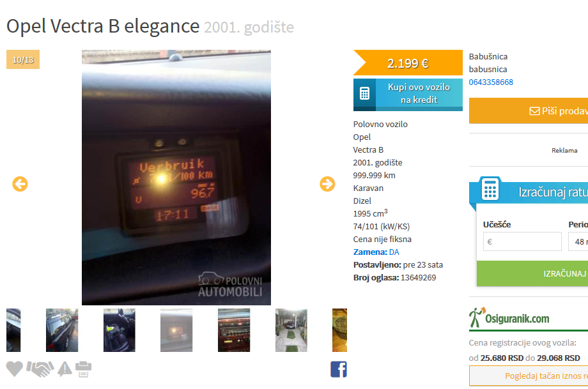Print the listing with printer icon
The width and height of the screenshot is (588, 389).
tap(83, 369)
